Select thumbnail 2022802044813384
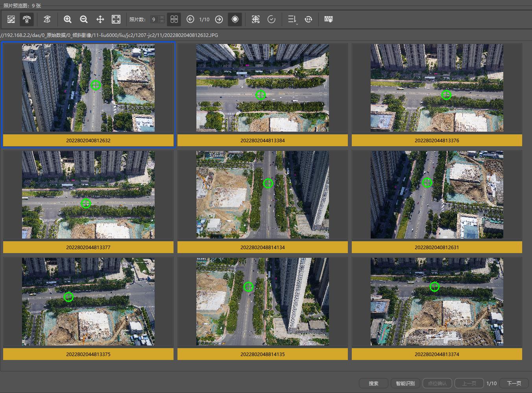 [x=262, y=94]
